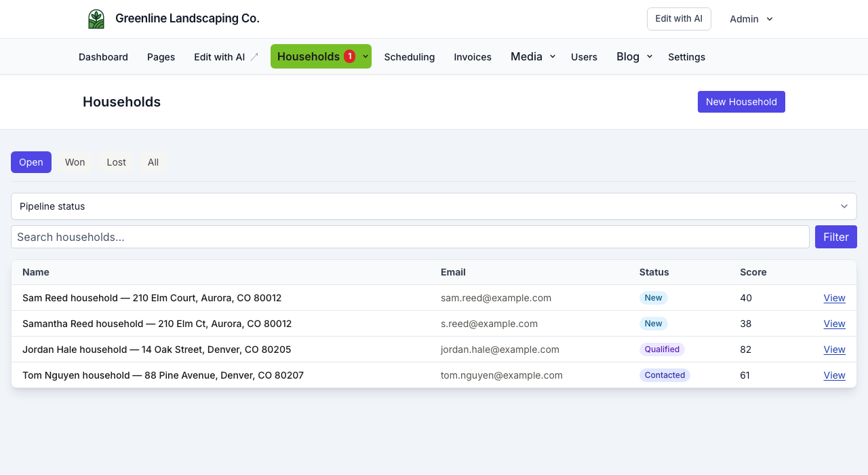868x475 pixels.
Task: Click the score value 61
Action: pos(745,375)
